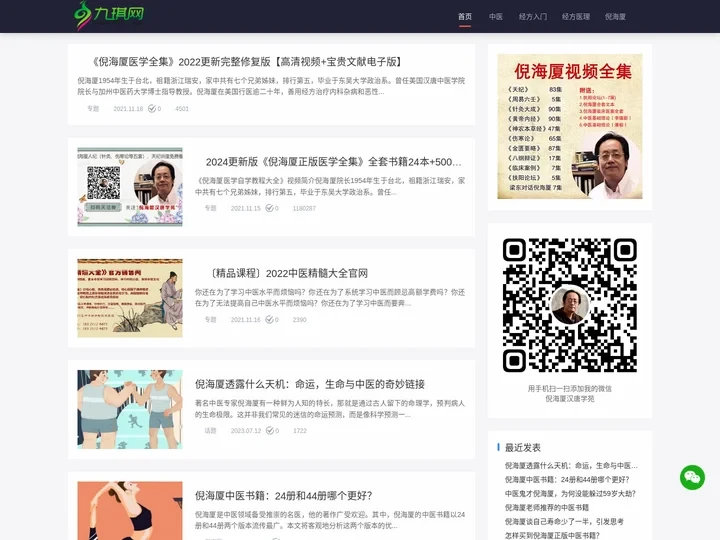Open the floating green WeChat chat button

(x=692, y=478)
